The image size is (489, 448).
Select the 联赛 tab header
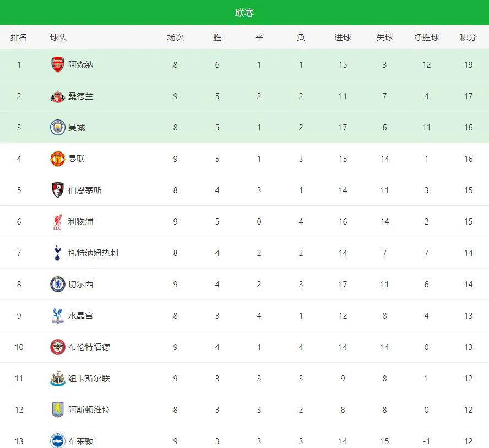pos(244,13)
